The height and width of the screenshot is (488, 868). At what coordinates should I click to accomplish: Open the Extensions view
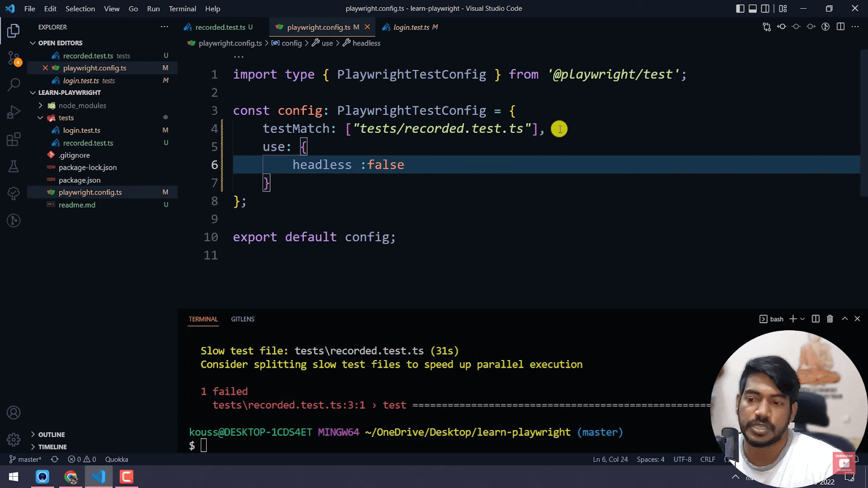coord(14,139)
